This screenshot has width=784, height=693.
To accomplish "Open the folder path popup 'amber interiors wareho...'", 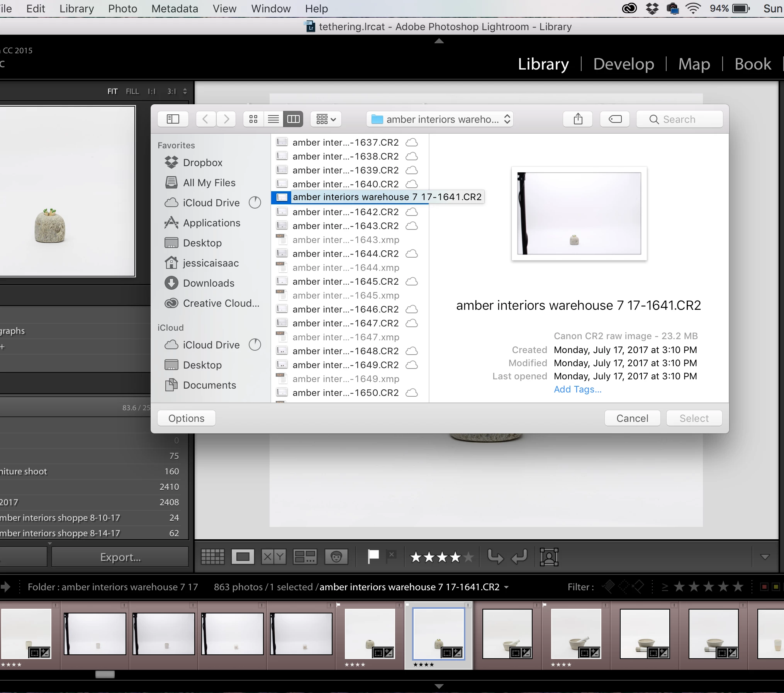I will pos(440,119).
